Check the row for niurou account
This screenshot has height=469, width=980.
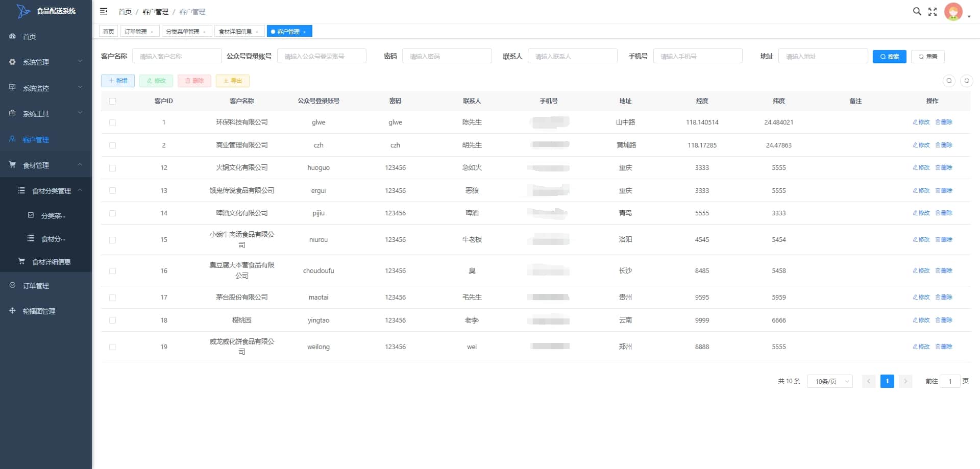[x=112, y=240]
